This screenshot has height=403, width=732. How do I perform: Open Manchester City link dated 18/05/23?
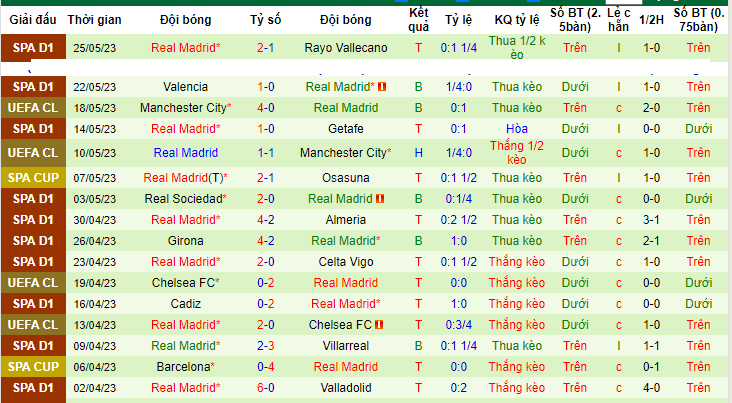pos(184,108)
